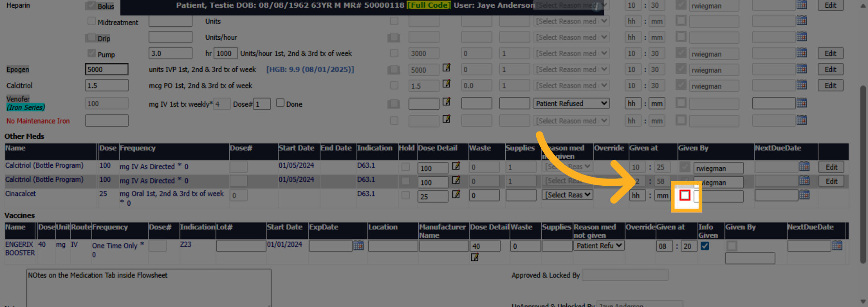868x307 pixels.
Task: Open the calendar icon in the Calcitriol 1.5 mcg row
Action: tap(802, 85)
